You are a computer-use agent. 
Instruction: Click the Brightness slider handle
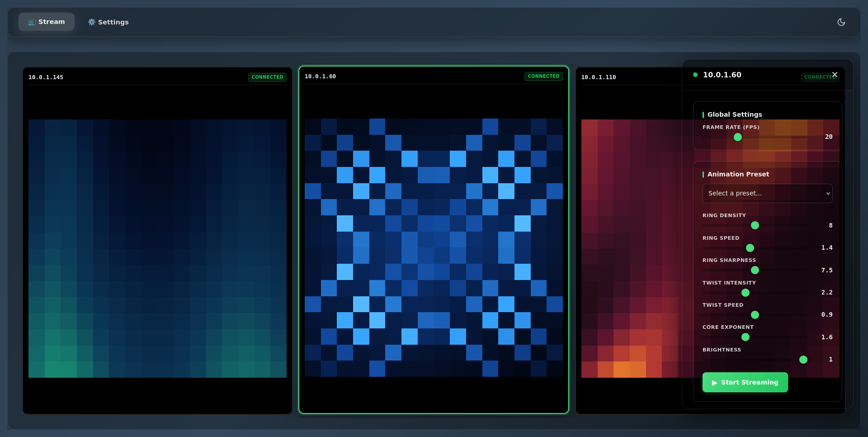[x=803, y=360]
